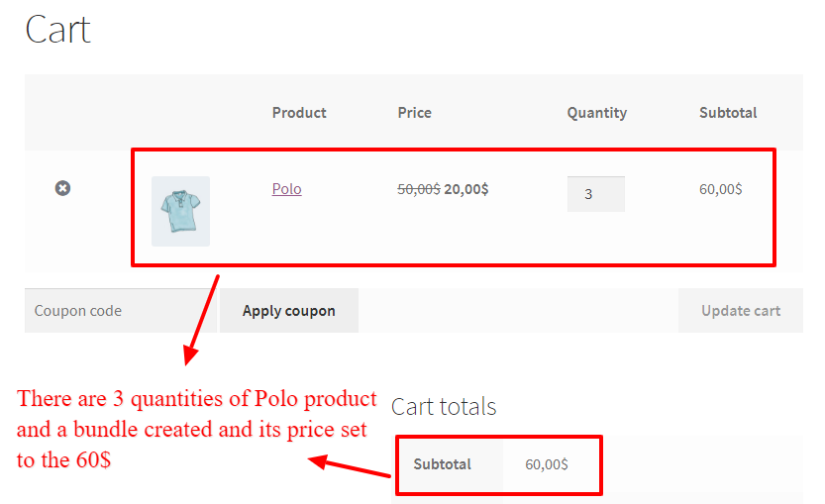Click the red annotation text about the bundle

click(x=196, y=430)
